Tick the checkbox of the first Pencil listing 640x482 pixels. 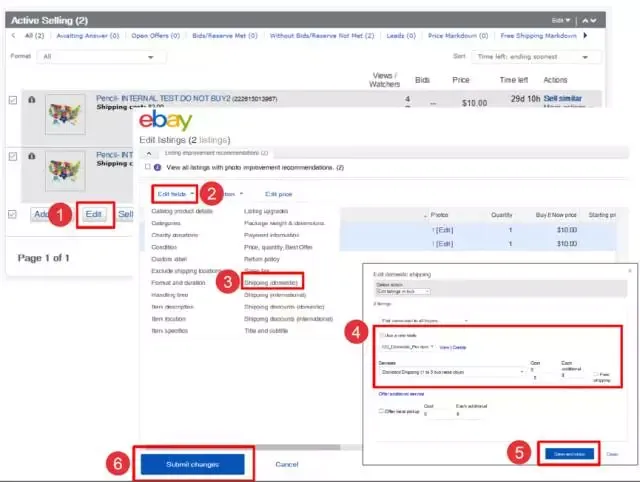tap(13, 100)
